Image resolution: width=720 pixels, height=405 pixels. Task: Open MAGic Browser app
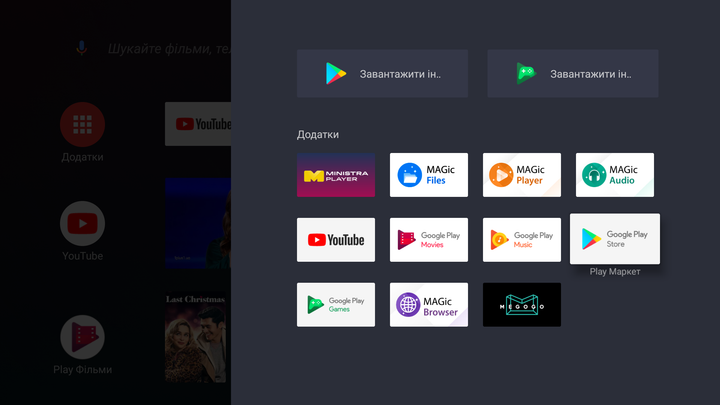point(429,305)
